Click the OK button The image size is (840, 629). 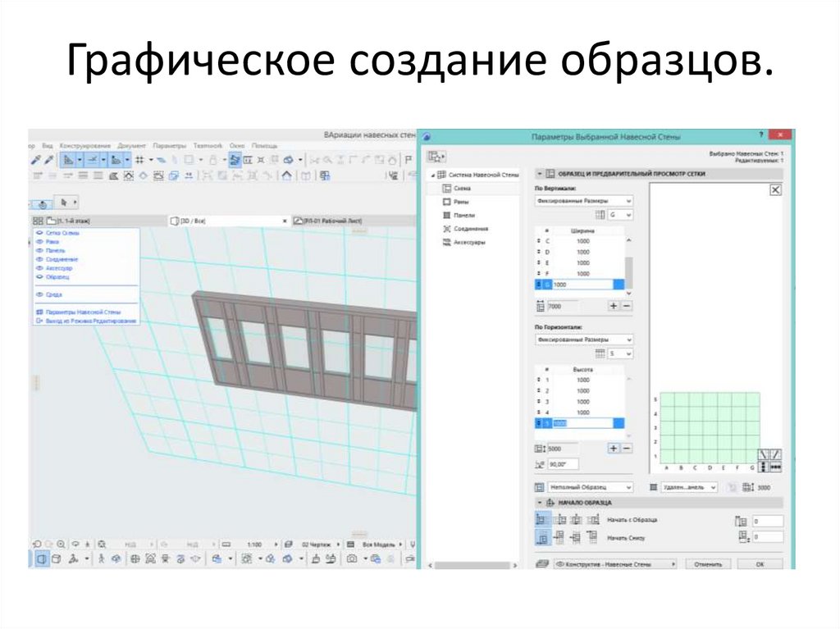760,564
